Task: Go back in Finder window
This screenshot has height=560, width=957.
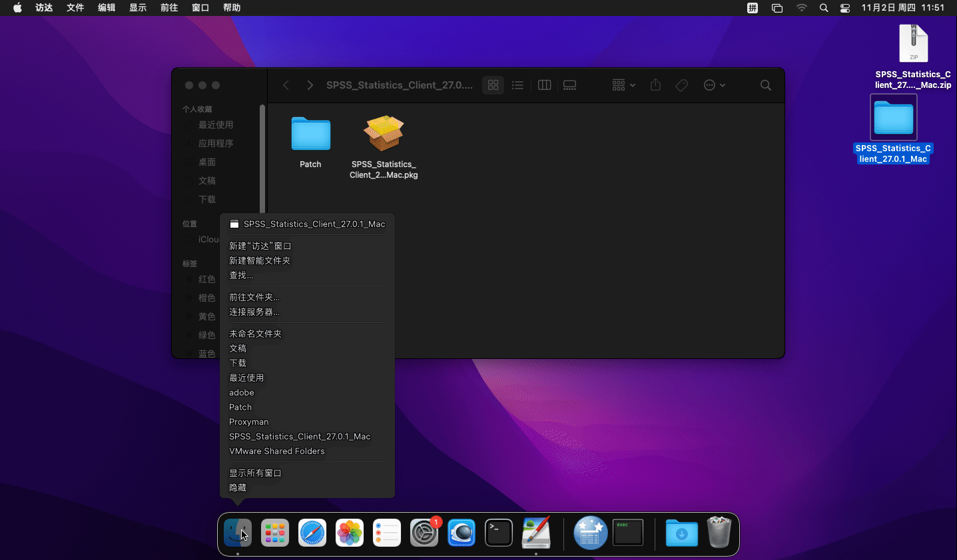Action: (x=286, y=85)
